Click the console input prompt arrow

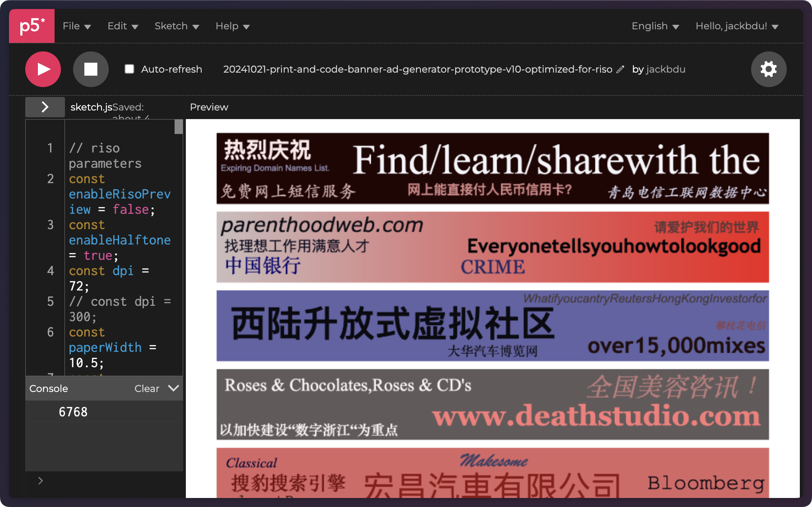[41, 481]
